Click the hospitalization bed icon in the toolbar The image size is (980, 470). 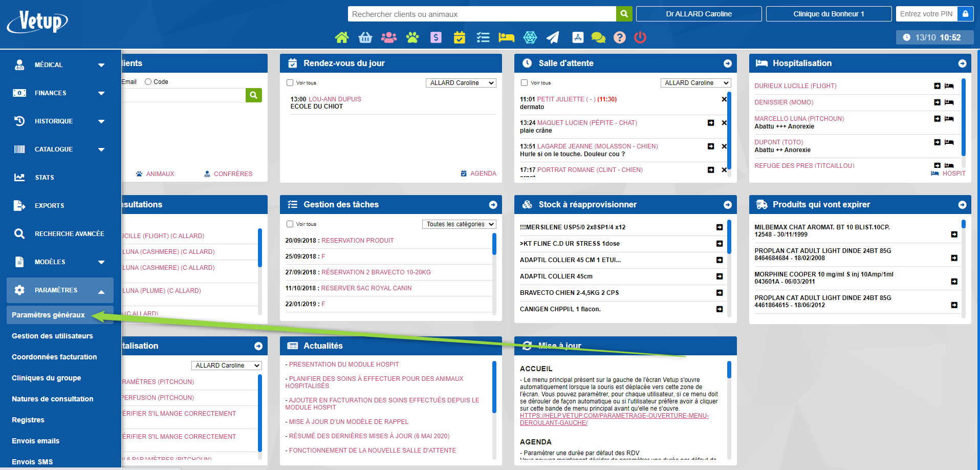coord(506,37)
